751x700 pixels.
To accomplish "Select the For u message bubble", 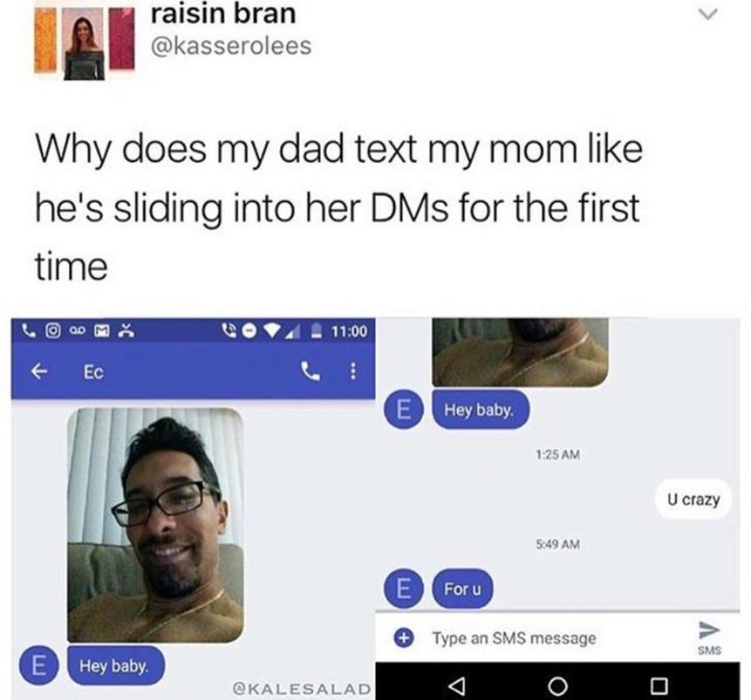I will [462, 589].
